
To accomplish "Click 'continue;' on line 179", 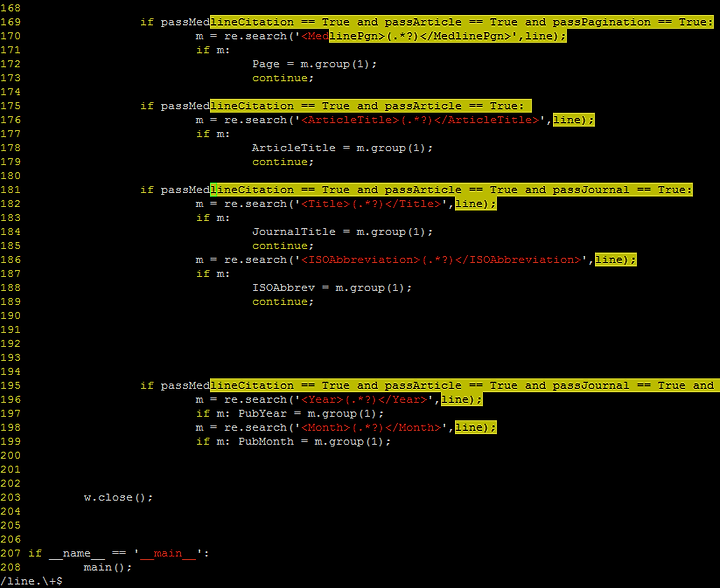I will 283,162.
